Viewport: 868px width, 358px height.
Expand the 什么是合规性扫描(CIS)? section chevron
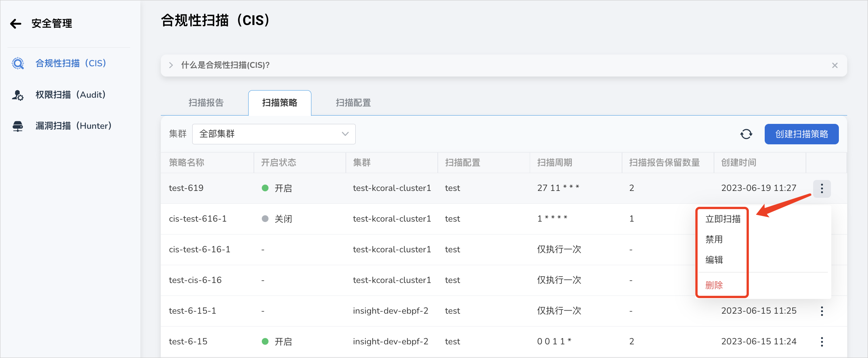(171, 65)
